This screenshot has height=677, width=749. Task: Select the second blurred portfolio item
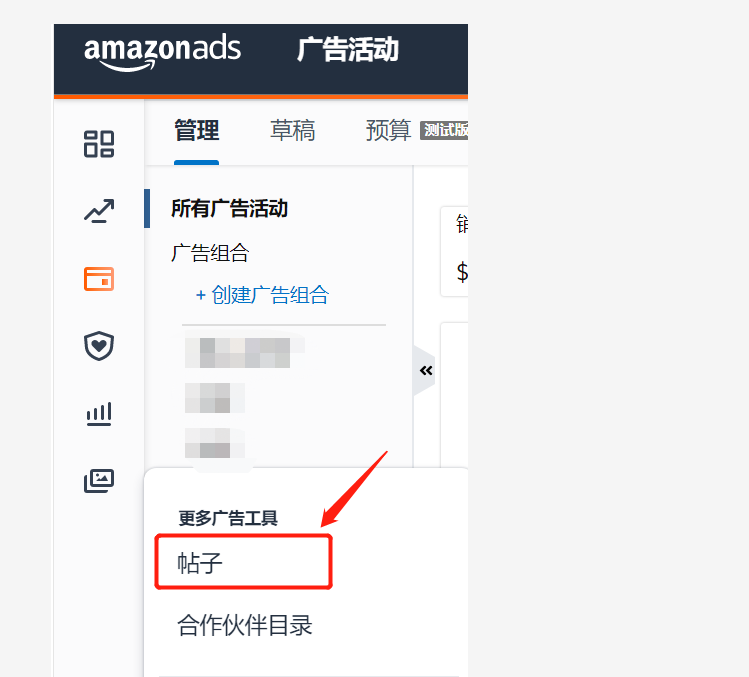tap(214, 398)
